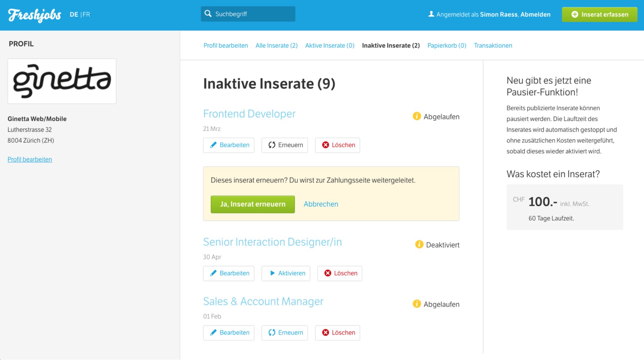This screenshot has width=644, height=362.
Task: Click info icon next to Frontend Developer status
Action: 417,116
